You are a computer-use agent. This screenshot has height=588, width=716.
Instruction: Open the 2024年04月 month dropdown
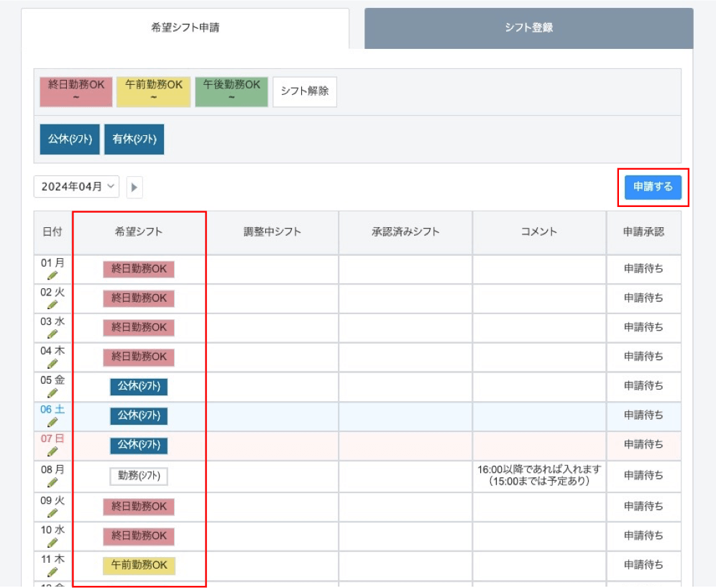pyautogui.click(x=76, y=186)
